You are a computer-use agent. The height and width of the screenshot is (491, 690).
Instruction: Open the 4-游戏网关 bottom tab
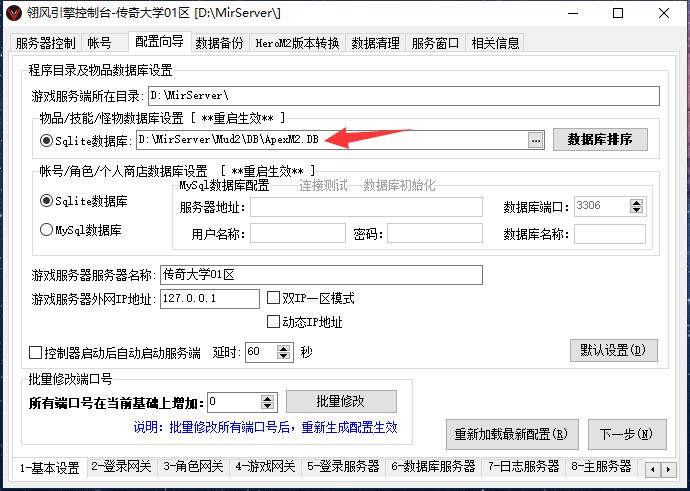coord(265,466)
